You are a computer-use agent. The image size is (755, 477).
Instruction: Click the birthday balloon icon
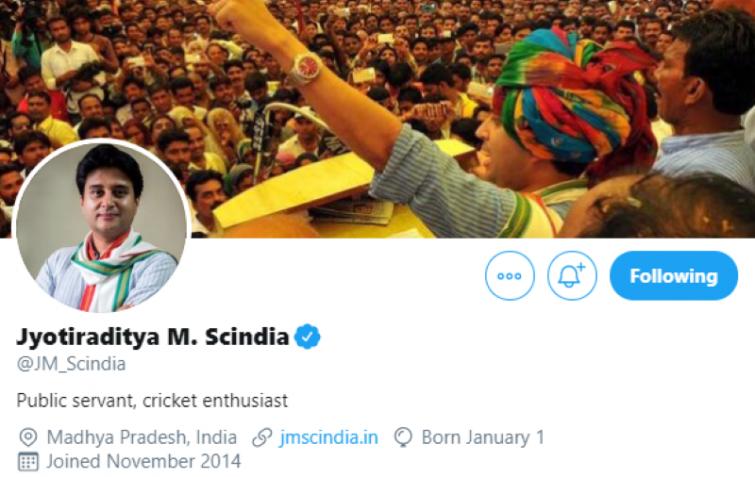pos(403,437)
